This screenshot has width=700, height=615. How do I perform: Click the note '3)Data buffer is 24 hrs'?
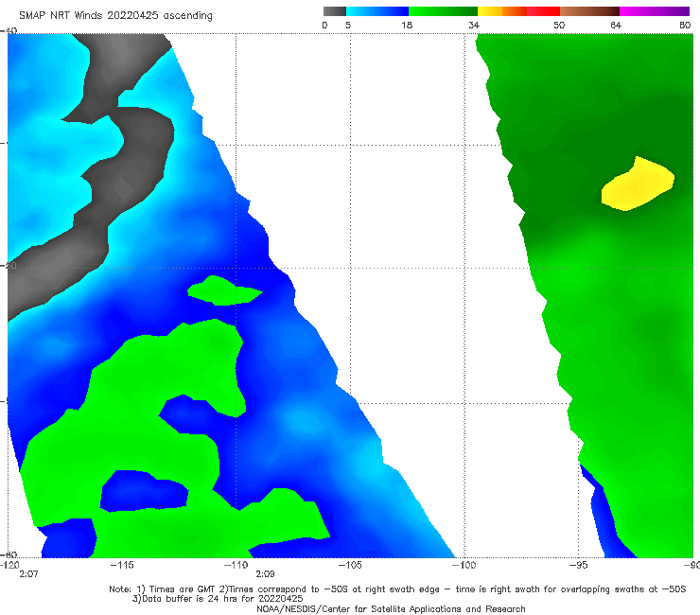pyautogui.click(x=218, y=599)
